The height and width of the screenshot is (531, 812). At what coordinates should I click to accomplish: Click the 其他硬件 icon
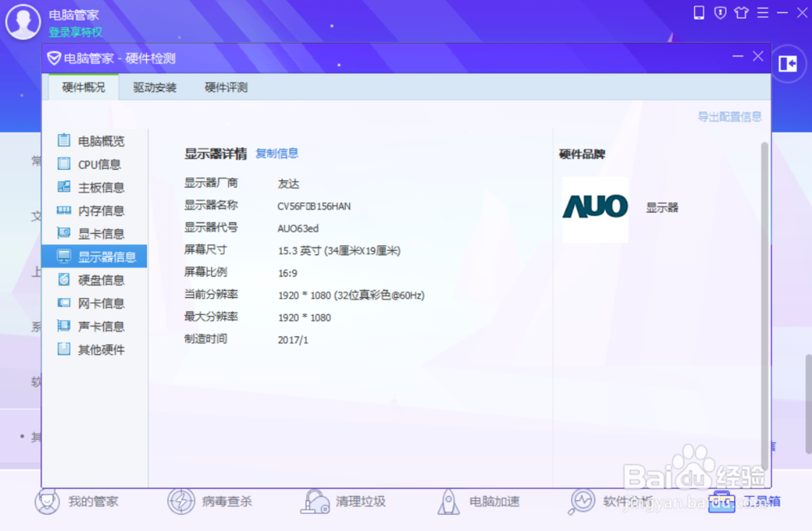tap(63, 348)
